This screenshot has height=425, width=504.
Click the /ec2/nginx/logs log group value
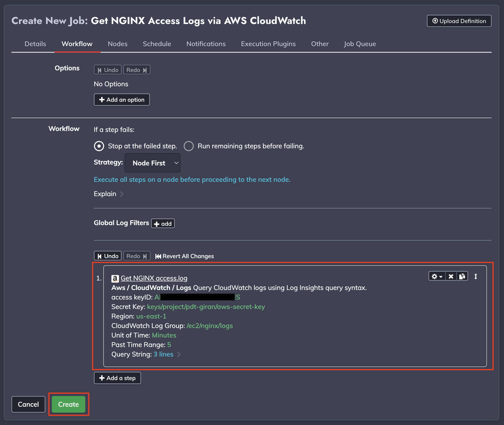[x=210, y=326]
